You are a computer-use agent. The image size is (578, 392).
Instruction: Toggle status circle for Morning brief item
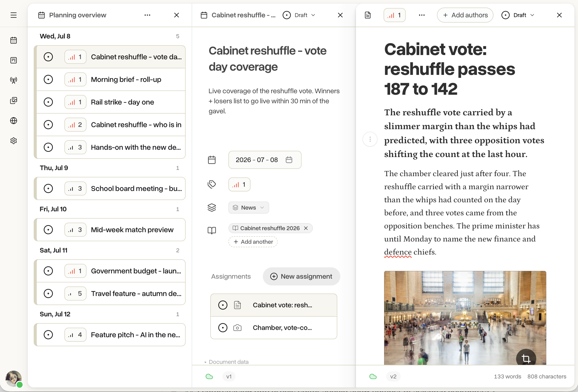pos(48,79)
